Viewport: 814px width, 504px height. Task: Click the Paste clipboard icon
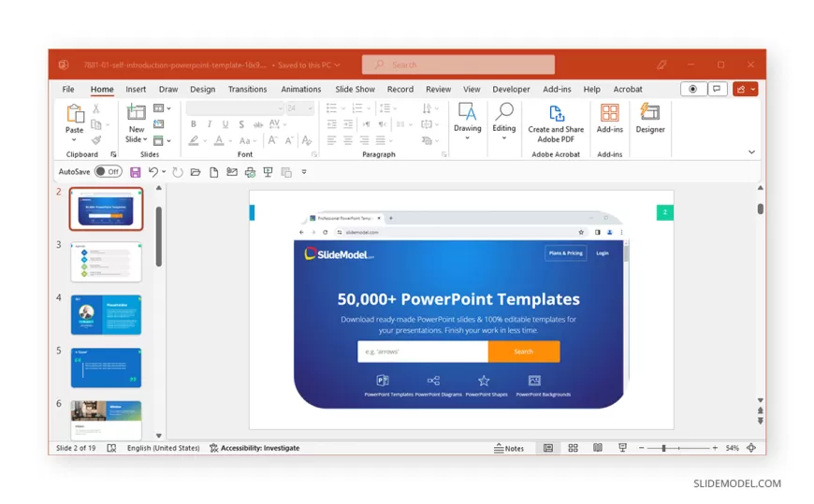click(x=75, y=114)
